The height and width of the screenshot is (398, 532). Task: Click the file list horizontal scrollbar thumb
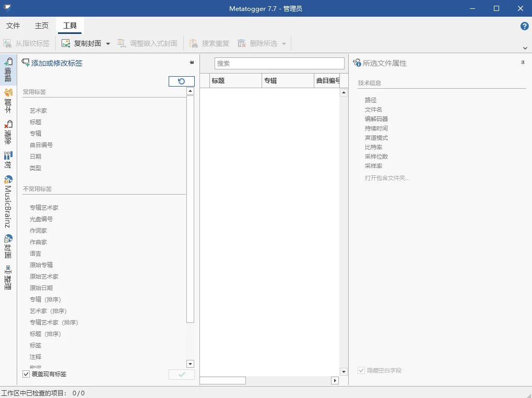(x=222, y=380)
